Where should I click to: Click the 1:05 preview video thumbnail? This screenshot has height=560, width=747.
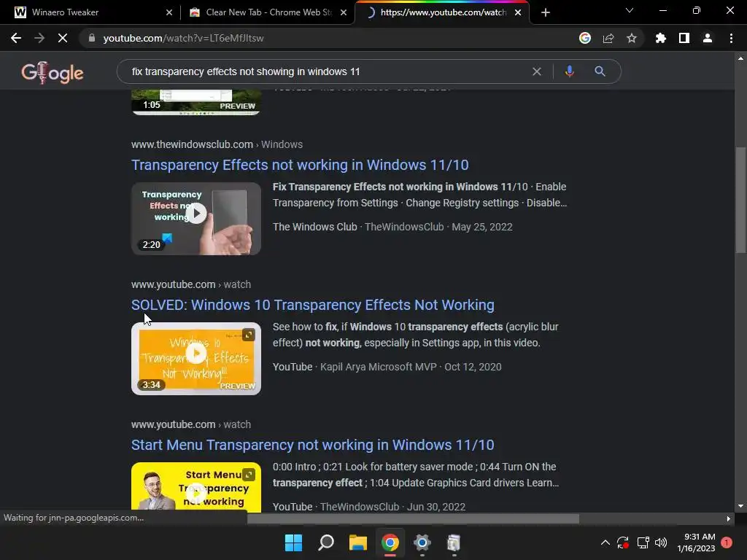pos(196,102)
